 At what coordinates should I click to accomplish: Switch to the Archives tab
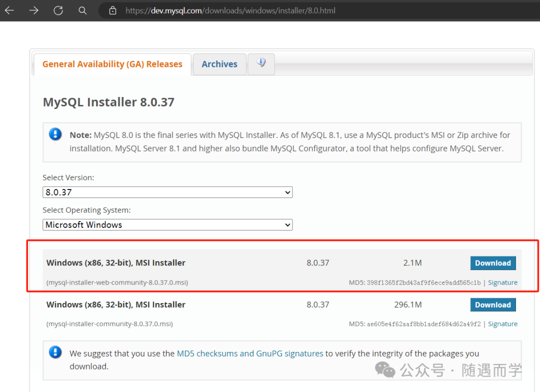click(219, 64)
